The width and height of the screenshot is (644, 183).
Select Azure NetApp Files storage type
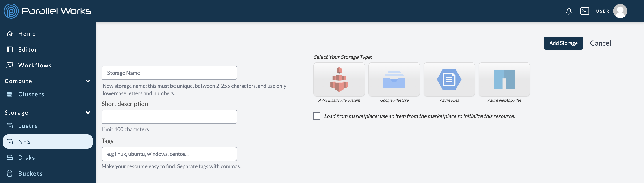pyautogui.click(x=504, y=79)
